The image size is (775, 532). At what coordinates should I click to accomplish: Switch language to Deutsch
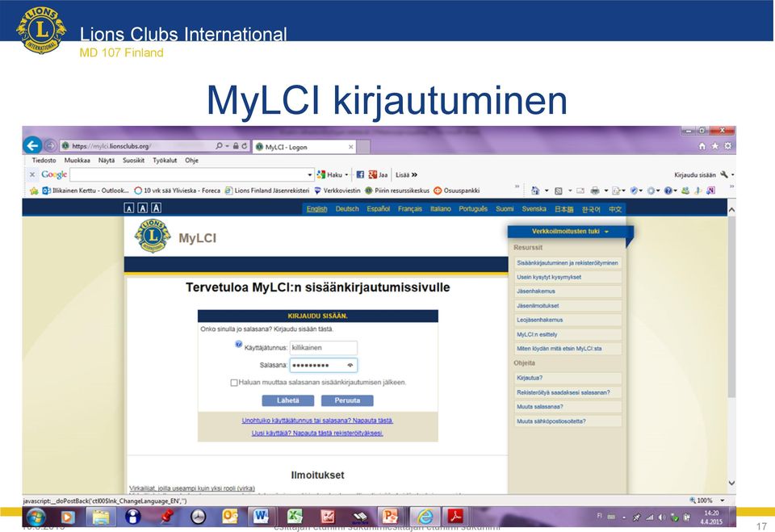[347, 208]
